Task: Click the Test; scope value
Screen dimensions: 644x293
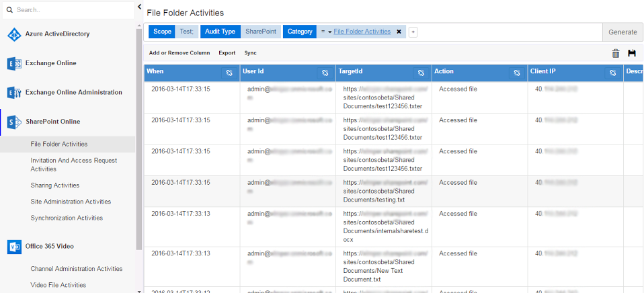Action: pos(187,32)
